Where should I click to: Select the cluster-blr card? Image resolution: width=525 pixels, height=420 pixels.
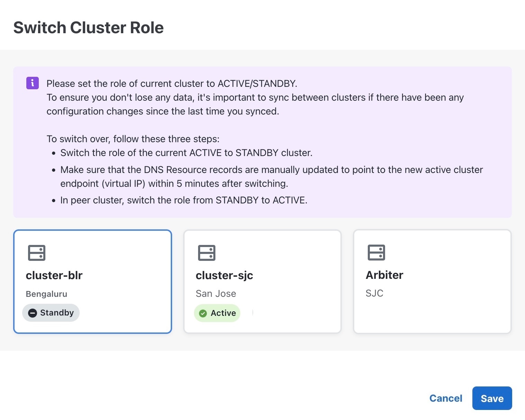pyautogui.click(x=92, y=282)
